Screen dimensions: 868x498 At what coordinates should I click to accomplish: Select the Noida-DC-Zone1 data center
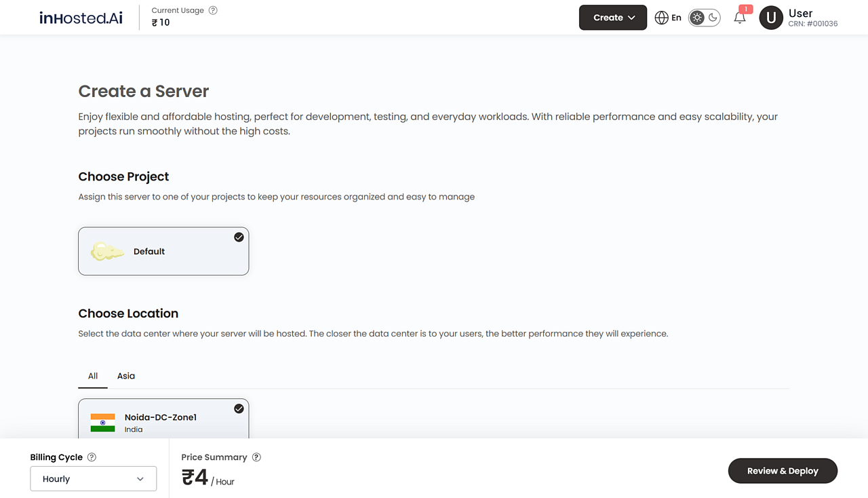(163, 421)
